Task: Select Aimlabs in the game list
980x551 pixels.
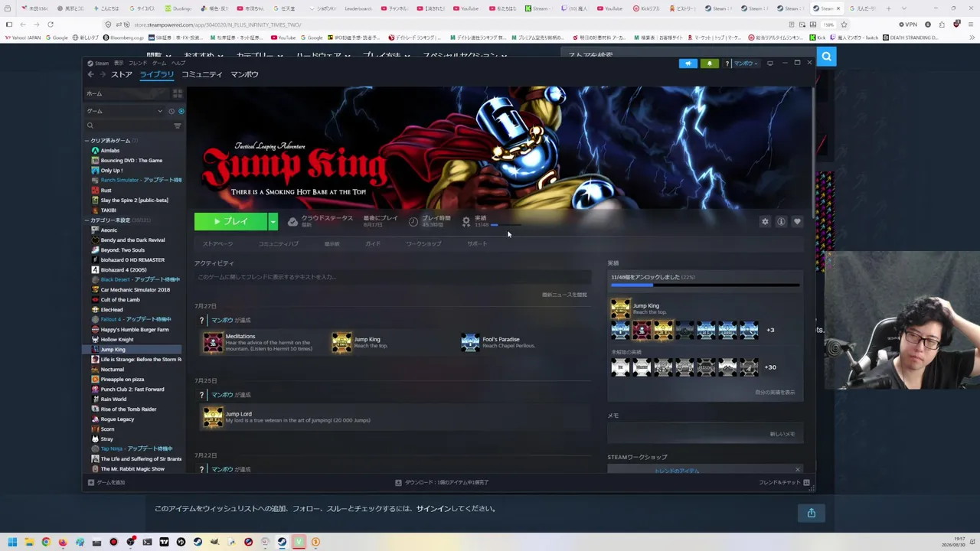Action: (110, 151)
